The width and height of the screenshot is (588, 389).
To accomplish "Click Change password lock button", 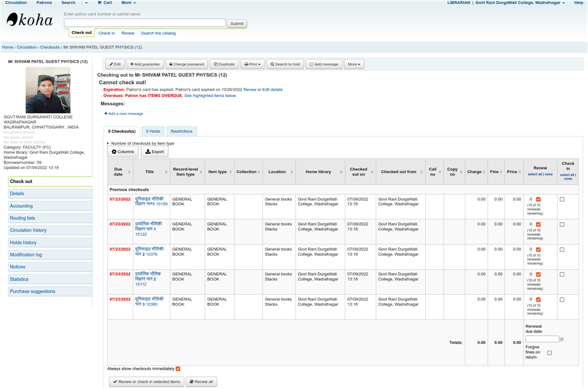I will [x=186, y=64].
